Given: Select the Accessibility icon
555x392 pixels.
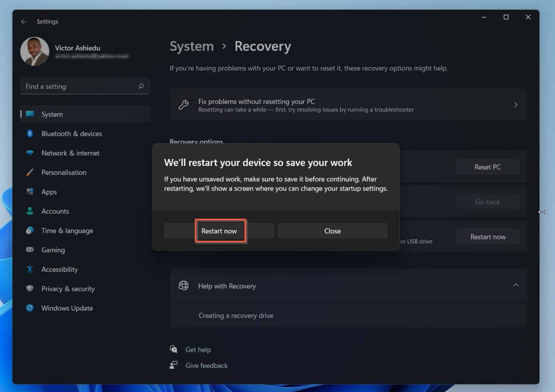Looking at the screenshot, I should pyautogui.click(x=30, y=269).
